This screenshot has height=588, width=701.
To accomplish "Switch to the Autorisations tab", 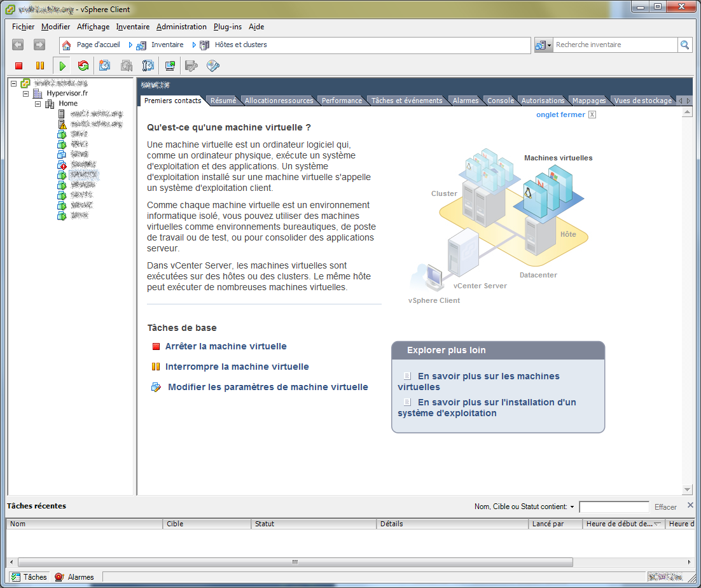I will click(x=543, y=101).
